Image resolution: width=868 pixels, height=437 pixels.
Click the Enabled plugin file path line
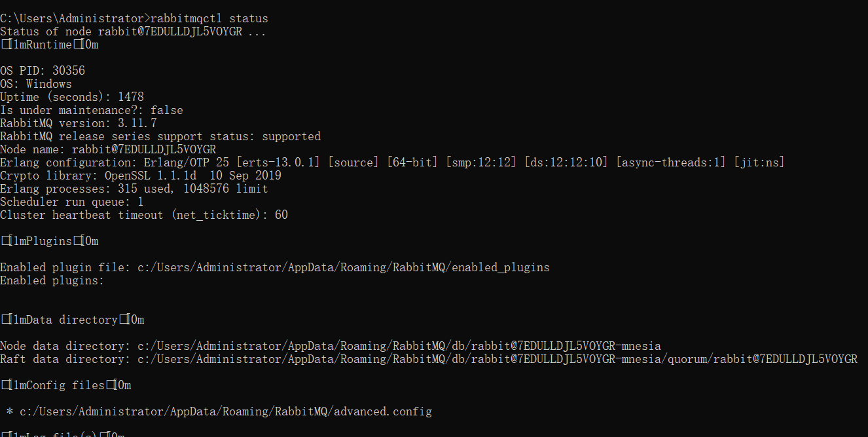click(275, 267)
